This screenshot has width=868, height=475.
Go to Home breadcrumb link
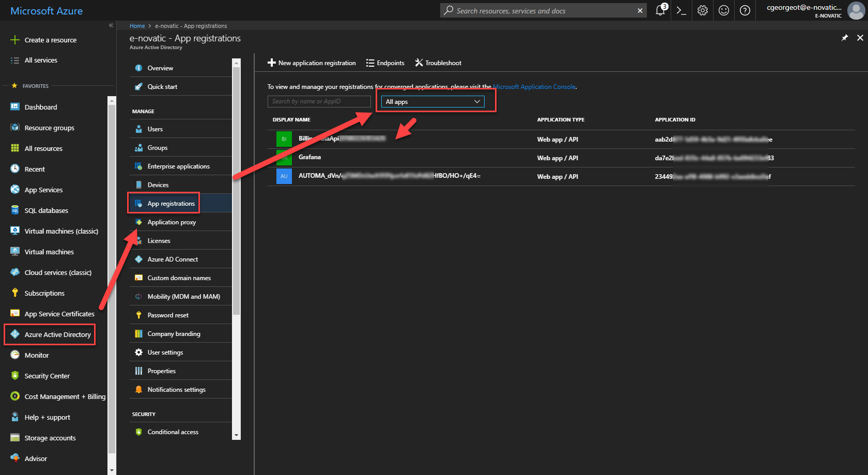click(137, 26)
